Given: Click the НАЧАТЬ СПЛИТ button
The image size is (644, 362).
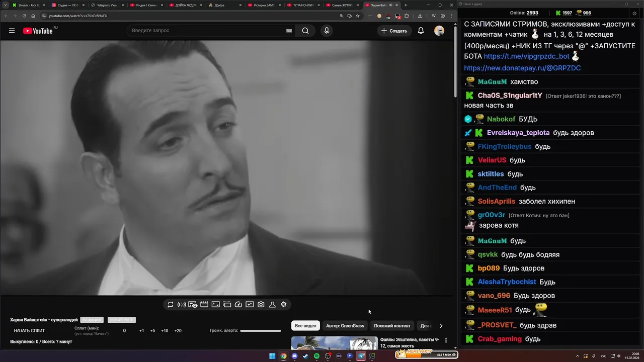Looking at the screenshot, I should click(29, 331).
